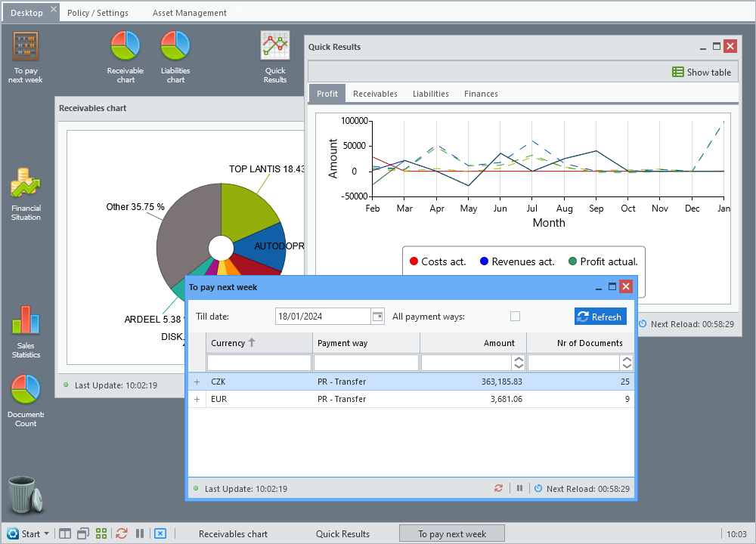Click the pause icon in To pay next week footer
Image resolution: width=756 pixels, height=544 pixels.
519,488
